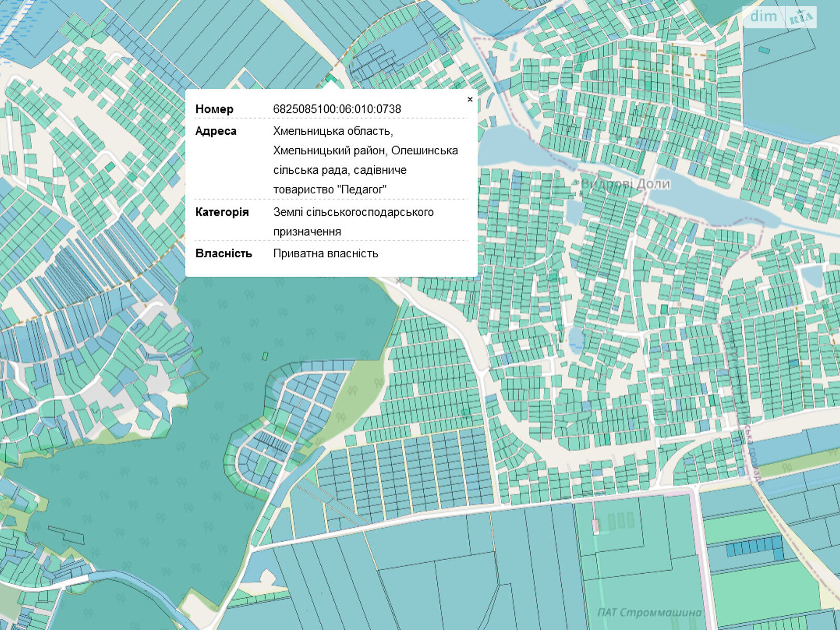Click the 'Адреса' label in popup

point(216,131)
